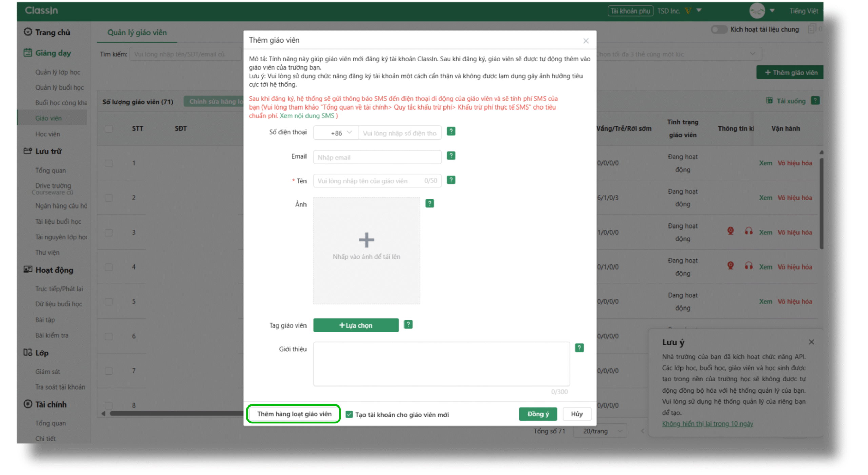The image size is (868, 475).
Task: Click the teacher name input field
Action: (x=370, y=181)
